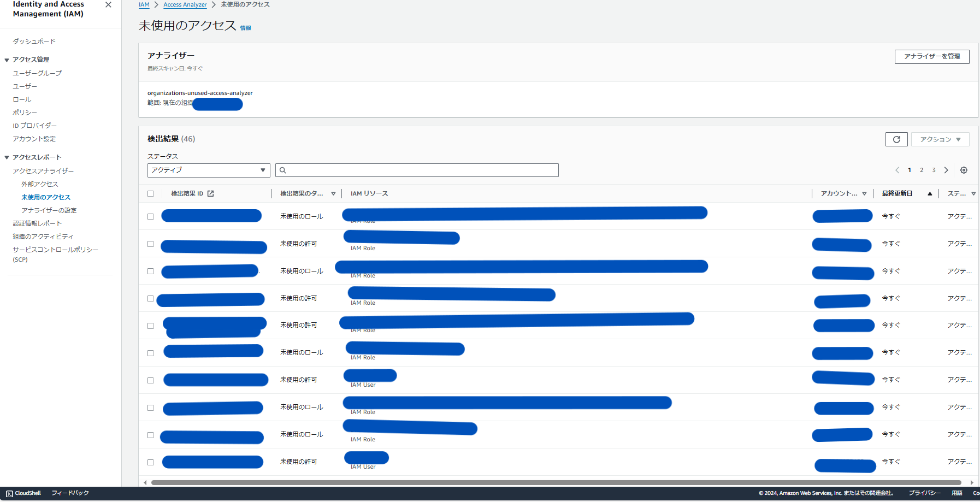This screenshot has width=980, height=502.
Task: Open 組織のアクティビティ in sidebar
Action: tap(43, 237)
